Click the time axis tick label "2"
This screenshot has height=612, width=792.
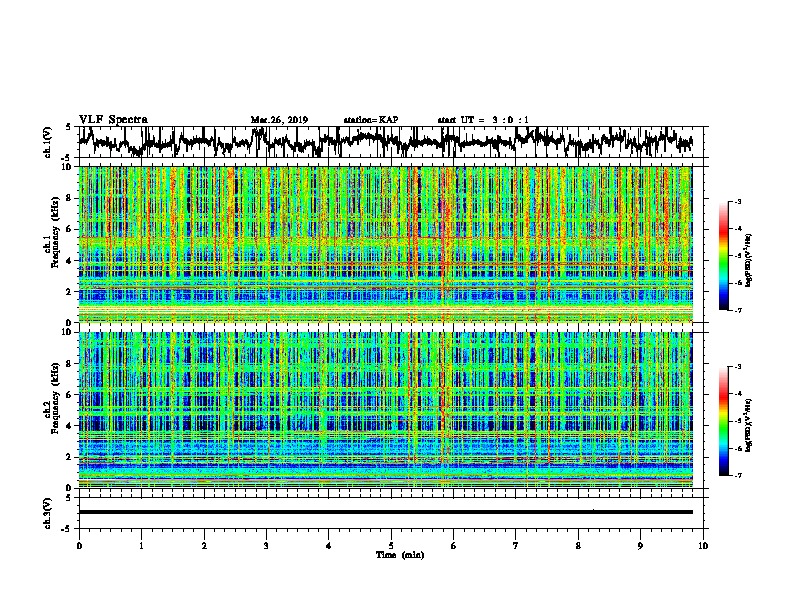tap(204, 546)
